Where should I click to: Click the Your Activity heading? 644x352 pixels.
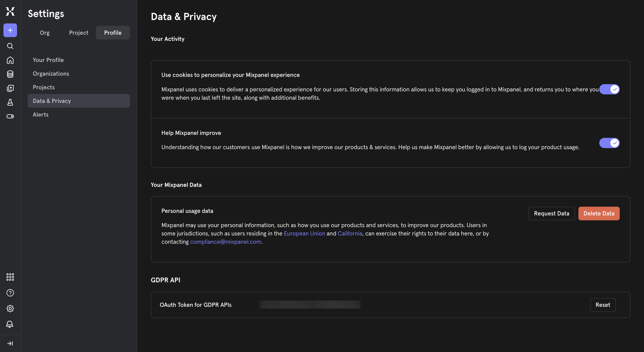tap(168, 39)
